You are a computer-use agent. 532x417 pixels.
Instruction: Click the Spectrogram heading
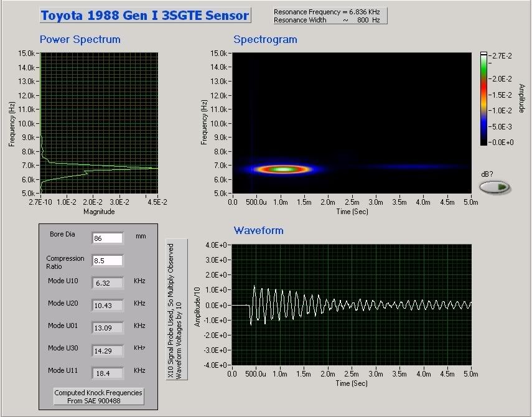click(x=265, y=39)
